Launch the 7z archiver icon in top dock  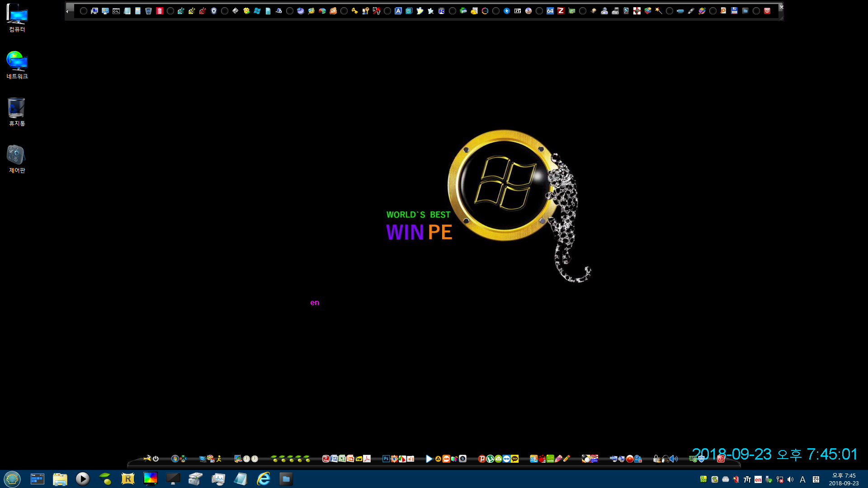[x=518, y=11]
